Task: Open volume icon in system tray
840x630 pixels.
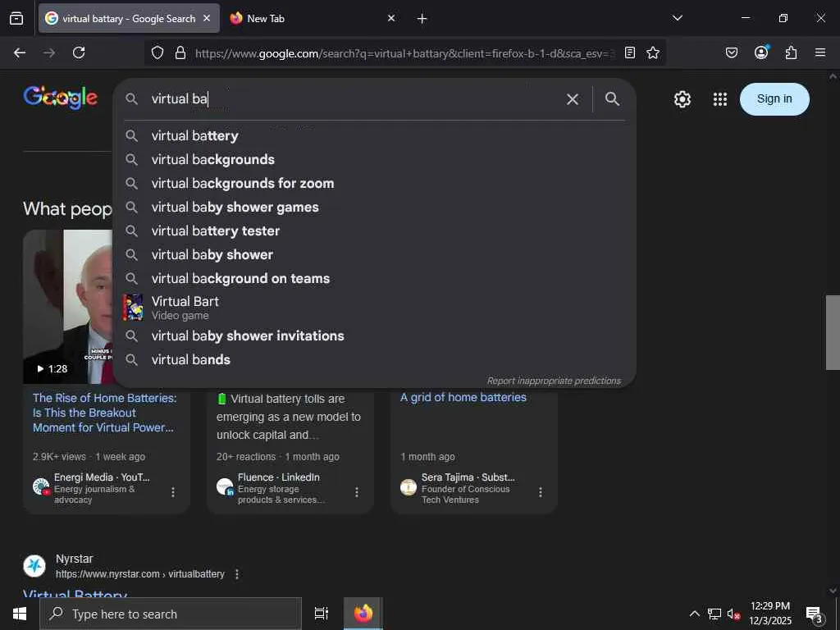Action: [733, 614]
